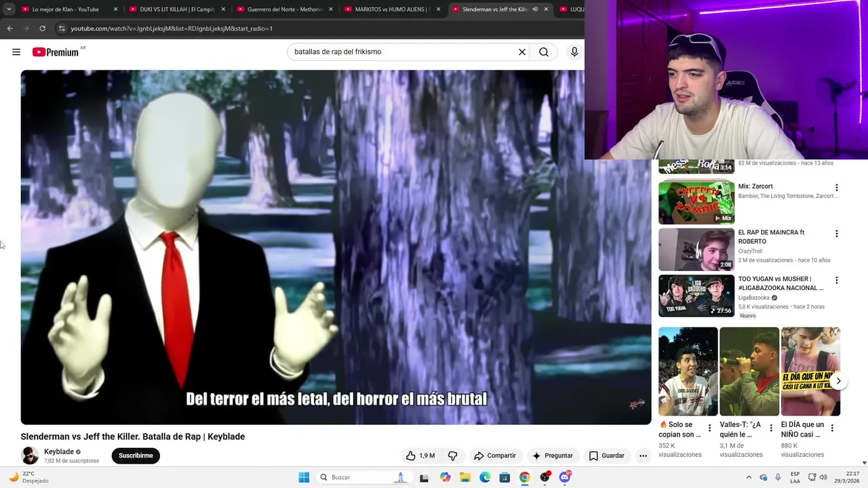Save the video with Guardar
Viewport: 868px width, 488px height.
point(607,455)
